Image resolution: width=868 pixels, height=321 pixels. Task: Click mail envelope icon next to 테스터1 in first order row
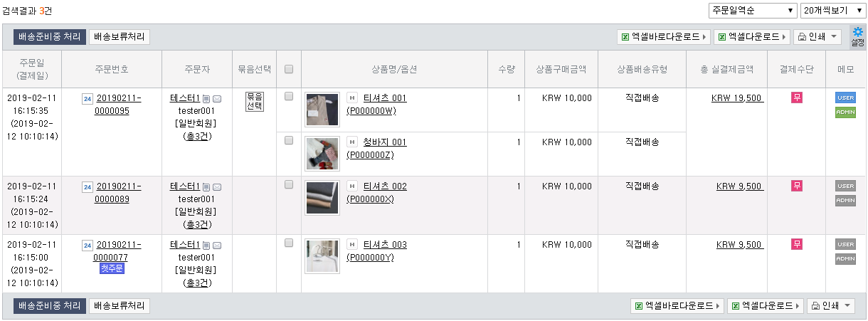click(x=217, y=99)
